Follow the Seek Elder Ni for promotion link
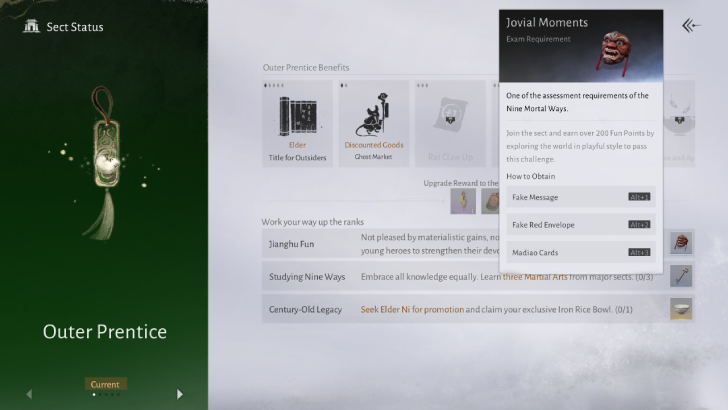Image resolution: width=728 pixels, height=410 pixels. coord(412,310)
